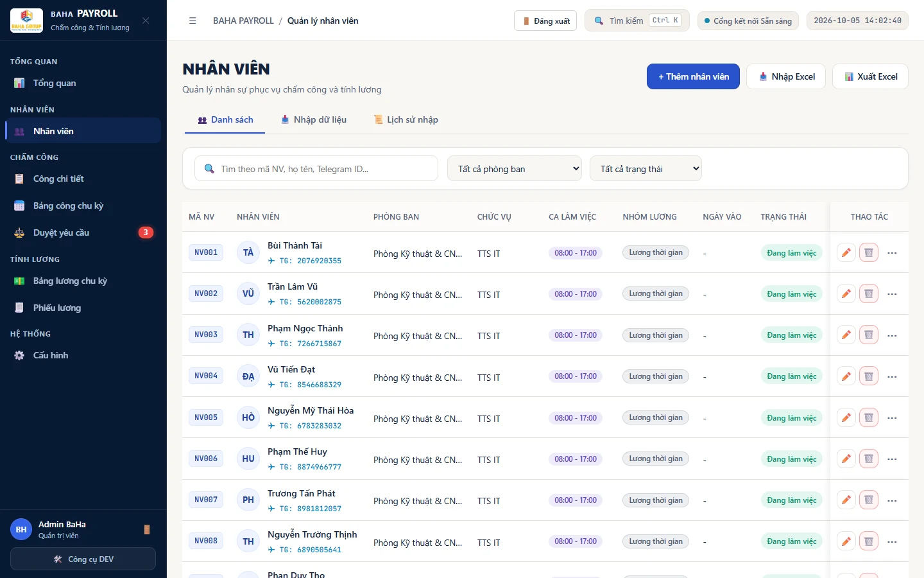Image resolution: width=924 pixels, height=578 pixels.
Task: Edit employee Bùi Thành Tài with pencil icon
Action: [846, 252]
